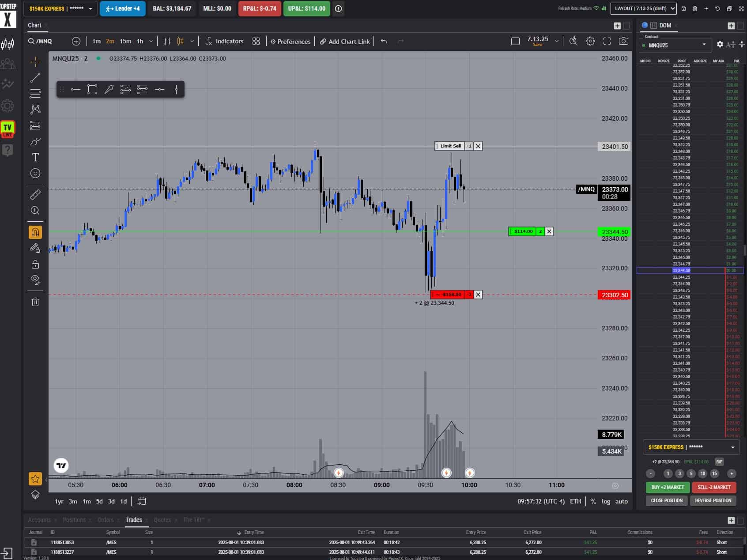Viewport: 747px width, 560px height.
Task: Switch to 15m timeframe
Action: 125,41
